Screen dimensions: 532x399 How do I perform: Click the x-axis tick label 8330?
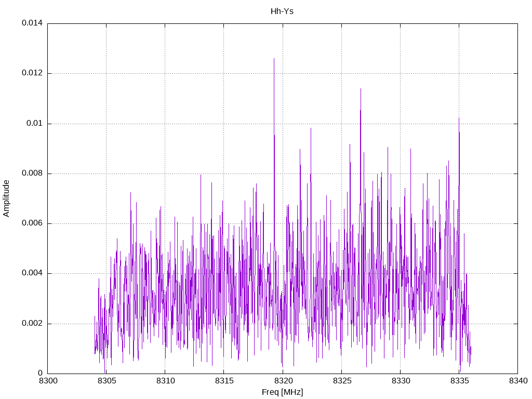click(x=401, y=381)
